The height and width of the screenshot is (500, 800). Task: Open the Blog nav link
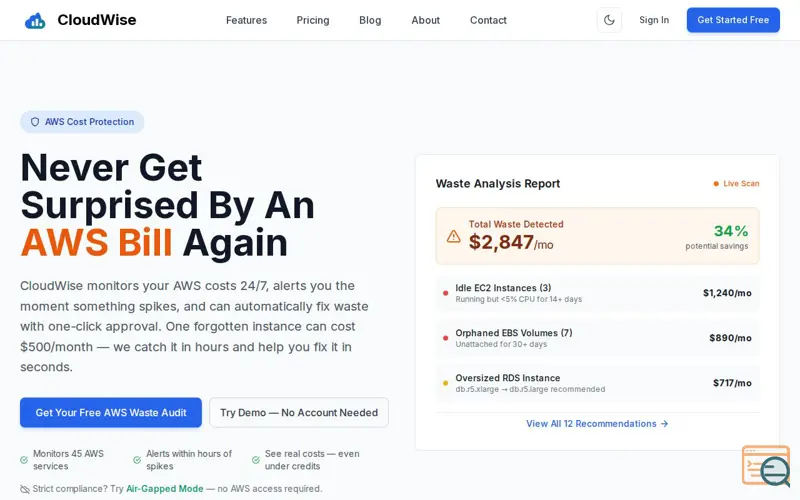370,20
